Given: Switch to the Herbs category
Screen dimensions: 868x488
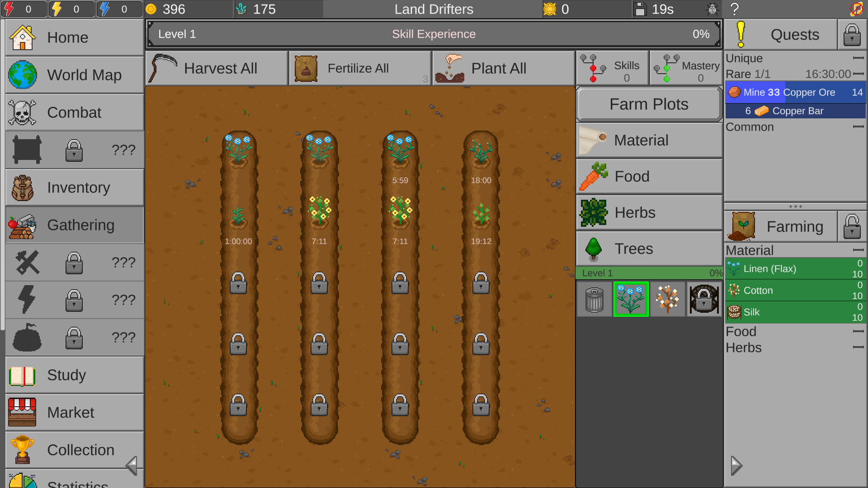Looking at the screenshot, I should pyautogui.click(x=648, y=212).
